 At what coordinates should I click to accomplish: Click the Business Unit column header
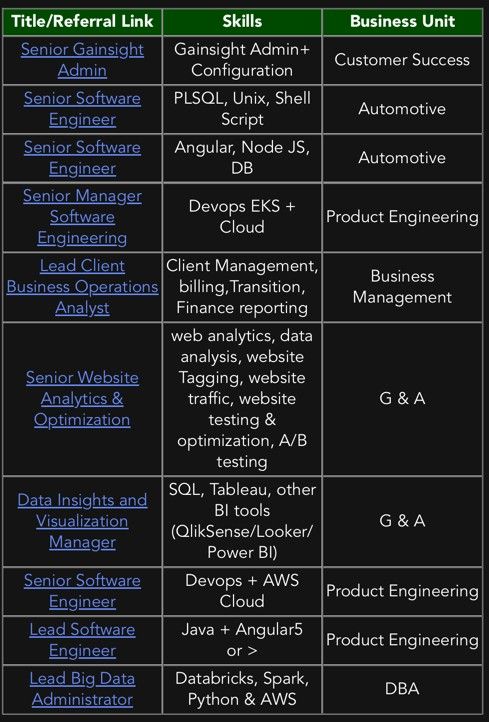pyautogui.click(x=402, y=21)
